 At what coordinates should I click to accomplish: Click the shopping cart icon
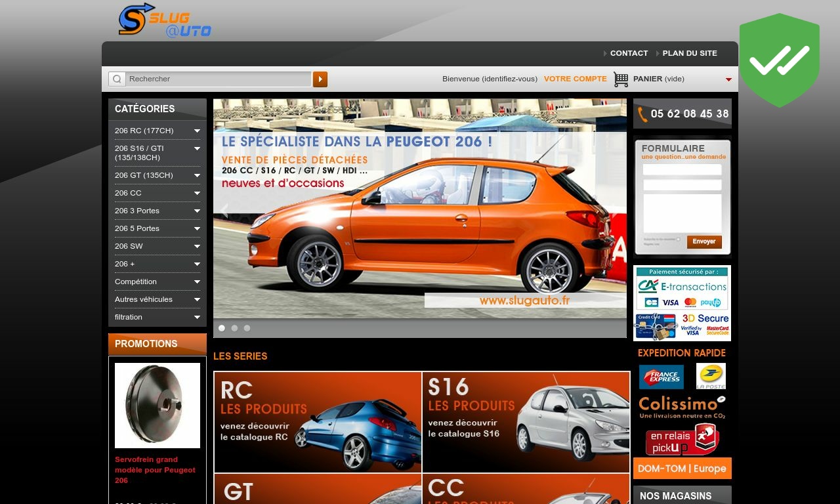(621, 79)
